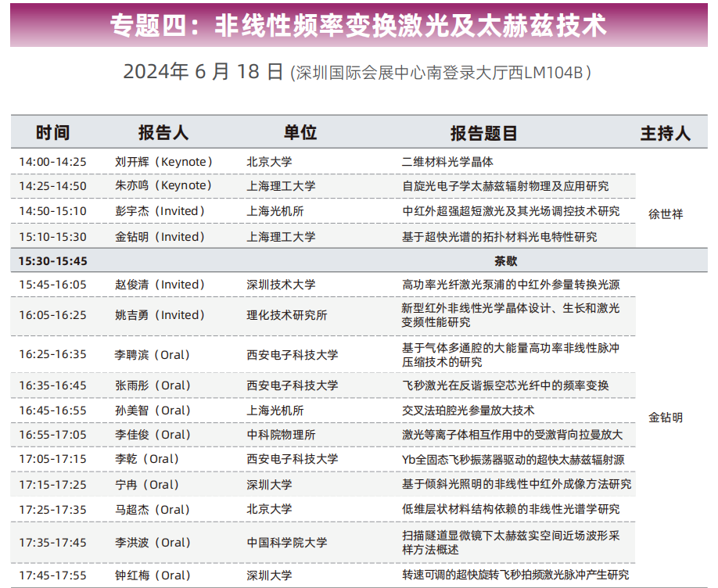Select speaker 马超杰 (Oral)
The image size is (718, 588).
[153, 510]
